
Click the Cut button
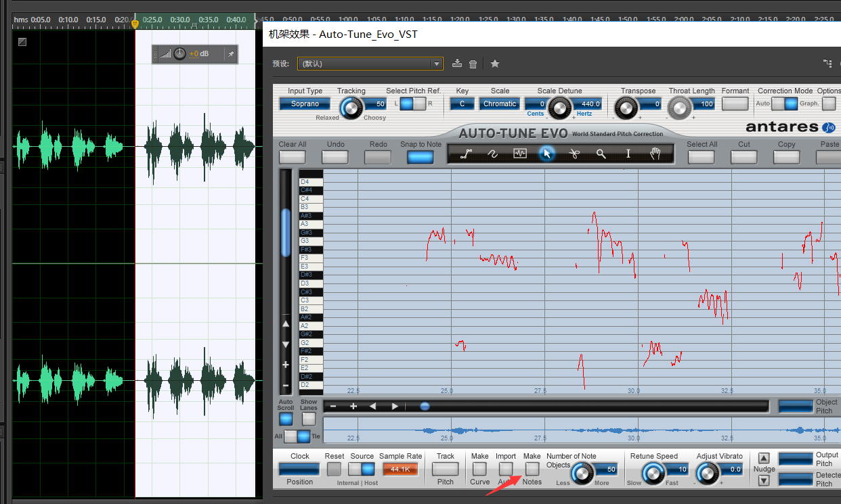pyautogui.click(x=744, y=157)
